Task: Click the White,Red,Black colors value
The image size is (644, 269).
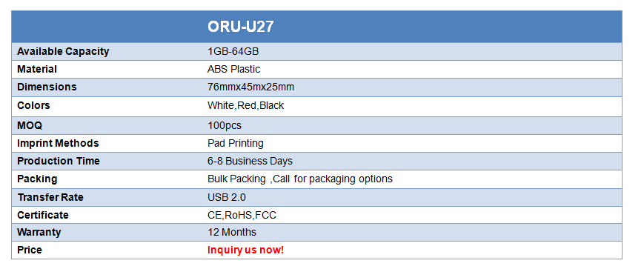Action: 245,105
